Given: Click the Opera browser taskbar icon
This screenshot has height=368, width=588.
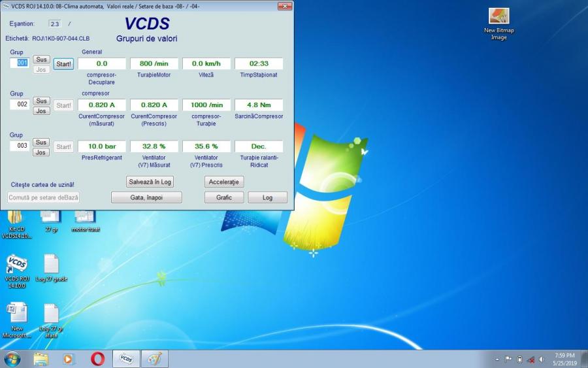Looking at the screenshot, I should point(98,359).
